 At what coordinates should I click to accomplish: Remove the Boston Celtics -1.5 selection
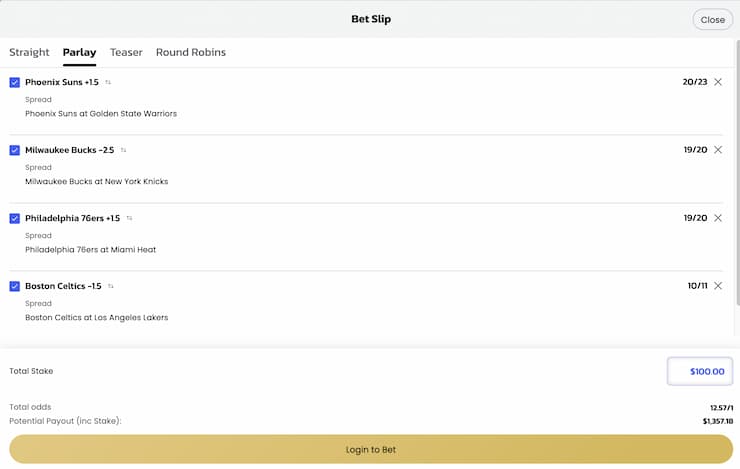718,286
